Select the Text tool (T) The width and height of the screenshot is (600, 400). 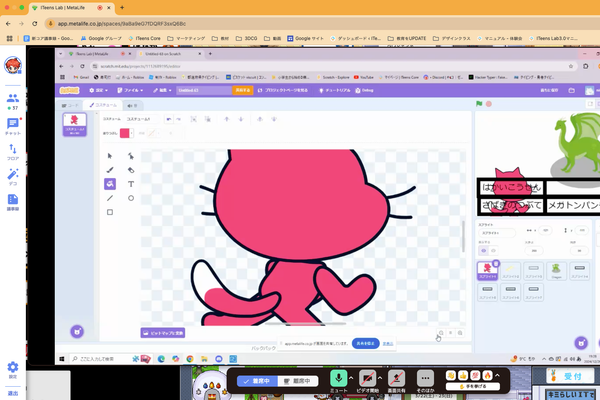click(131, 184)
